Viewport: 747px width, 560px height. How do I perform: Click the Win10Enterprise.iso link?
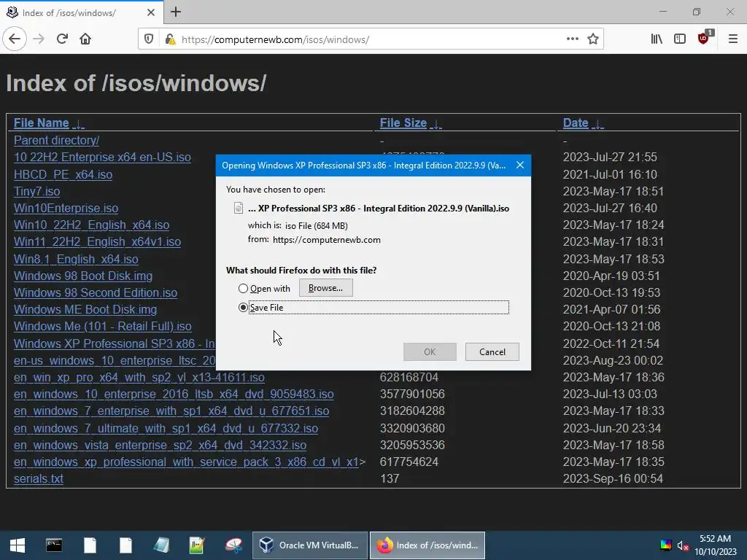click(66, 208)
